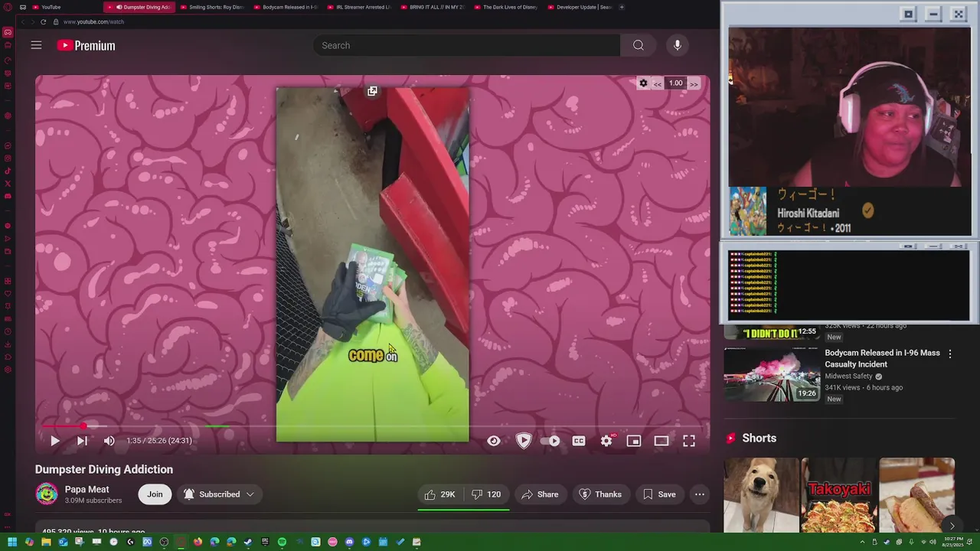Click the taskbar clock showing 10:27 PM

coord(952,542)
